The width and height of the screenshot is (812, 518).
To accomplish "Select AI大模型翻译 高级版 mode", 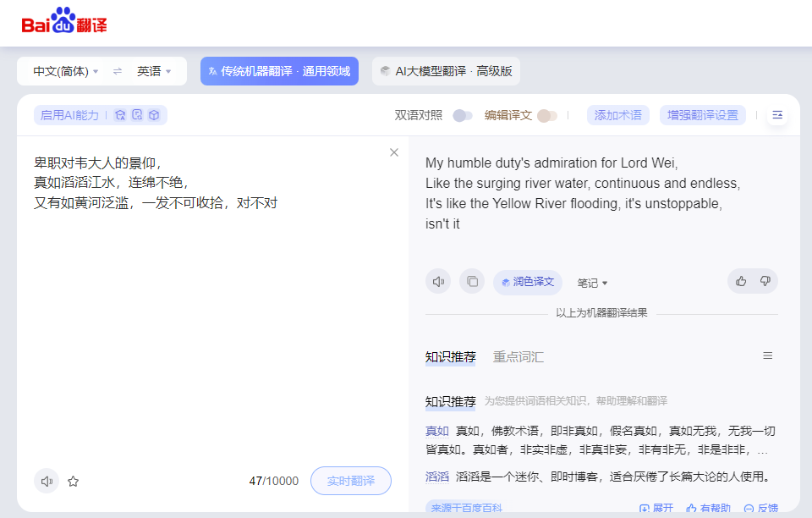I will click(446, 71).
